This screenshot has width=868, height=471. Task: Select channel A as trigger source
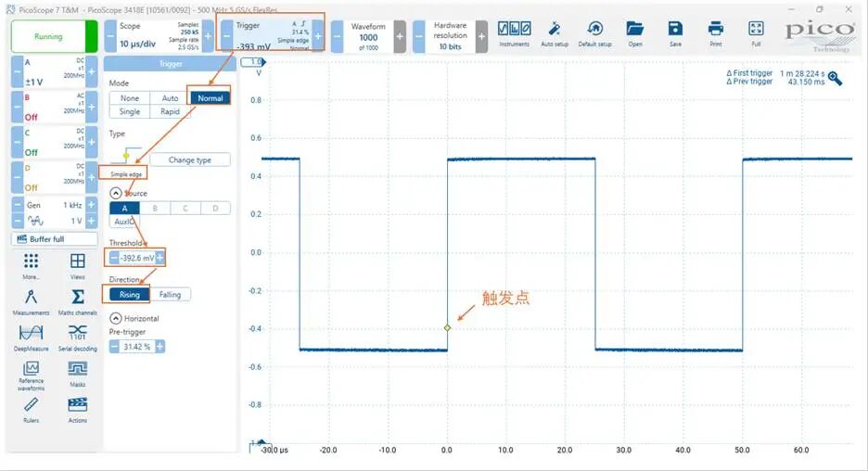coord(124,208)
